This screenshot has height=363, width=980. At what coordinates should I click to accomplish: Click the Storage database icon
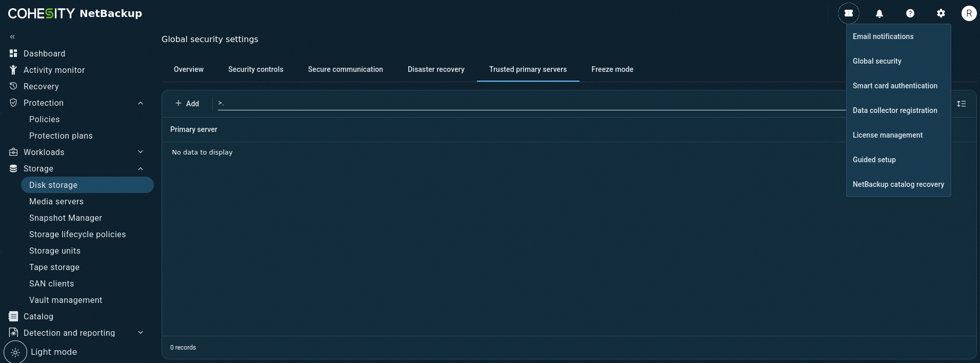[x=13, y=168]
